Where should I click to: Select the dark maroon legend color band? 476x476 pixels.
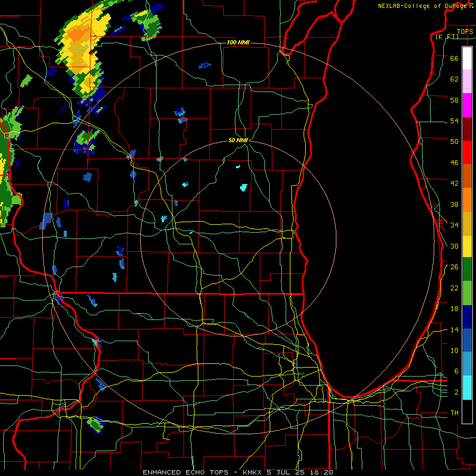click(x=467, y=129)
